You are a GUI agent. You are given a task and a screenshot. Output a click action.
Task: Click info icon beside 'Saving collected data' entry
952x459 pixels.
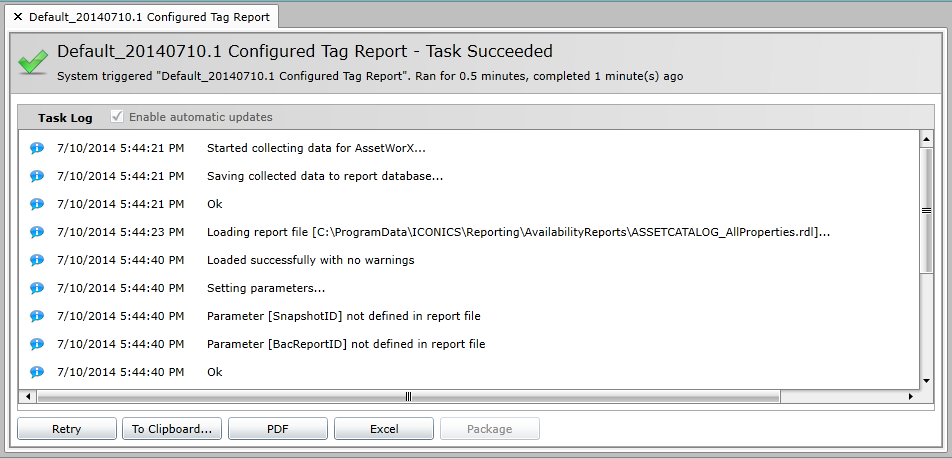[x=37, y=176]
